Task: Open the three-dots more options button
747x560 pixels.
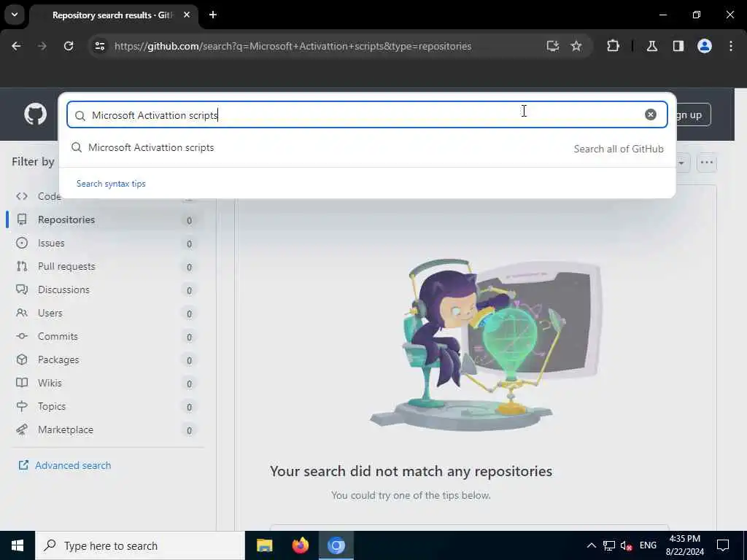Action: 706,163
